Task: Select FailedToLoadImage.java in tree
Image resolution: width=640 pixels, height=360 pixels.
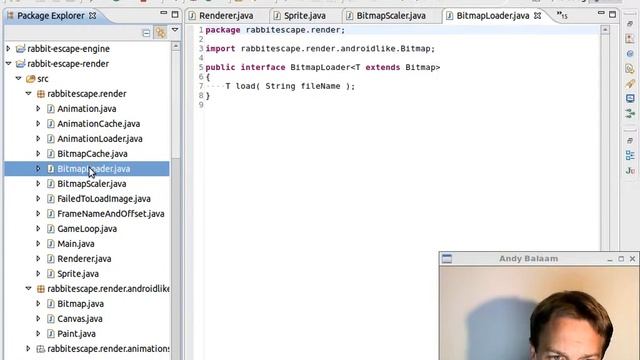Action: (104, 199)
